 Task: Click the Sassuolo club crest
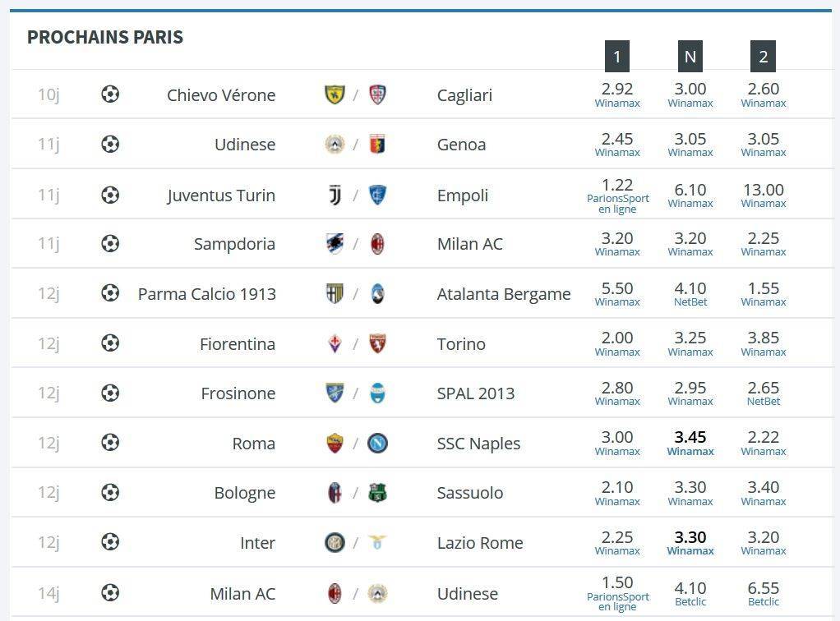coord(377,493)
